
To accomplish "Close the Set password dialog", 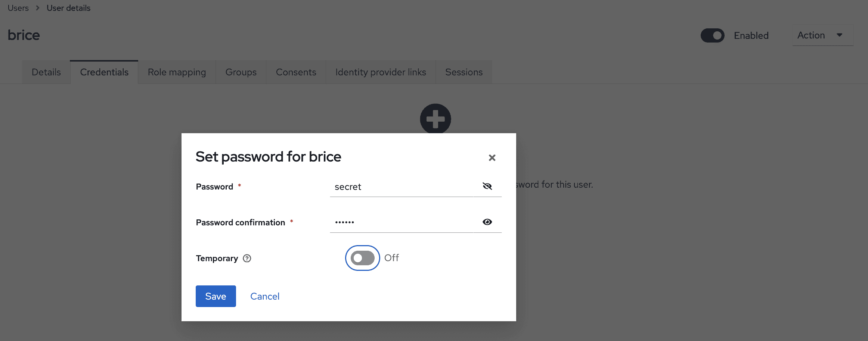I will pyautogui.click(x=492, y=158).
